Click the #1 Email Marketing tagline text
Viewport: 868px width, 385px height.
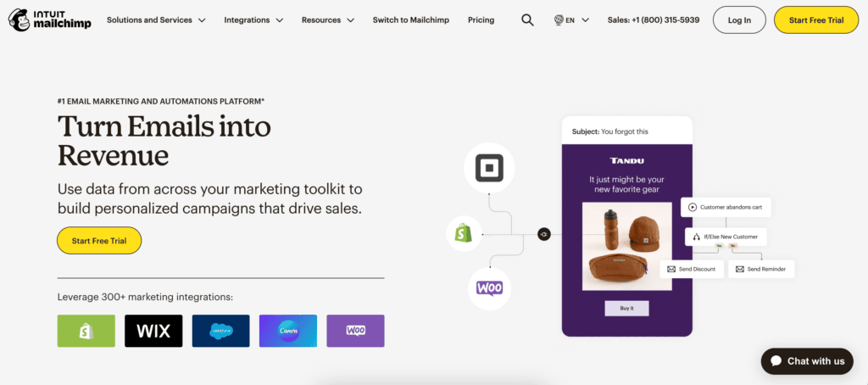click(161, 102)
